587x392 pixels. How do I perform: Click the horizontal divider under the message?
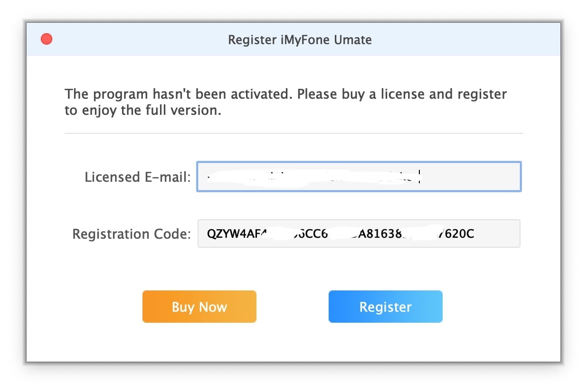(293, 133)
